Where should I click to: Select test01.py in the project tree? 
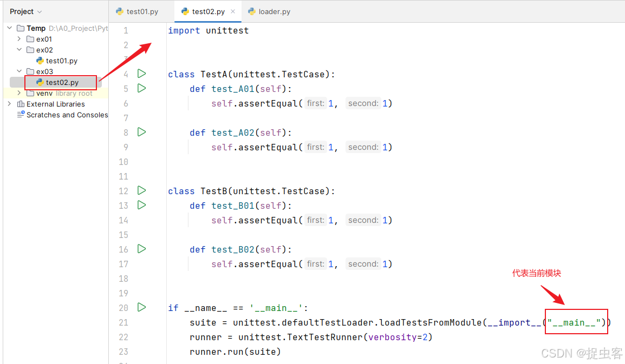(61, 61)
